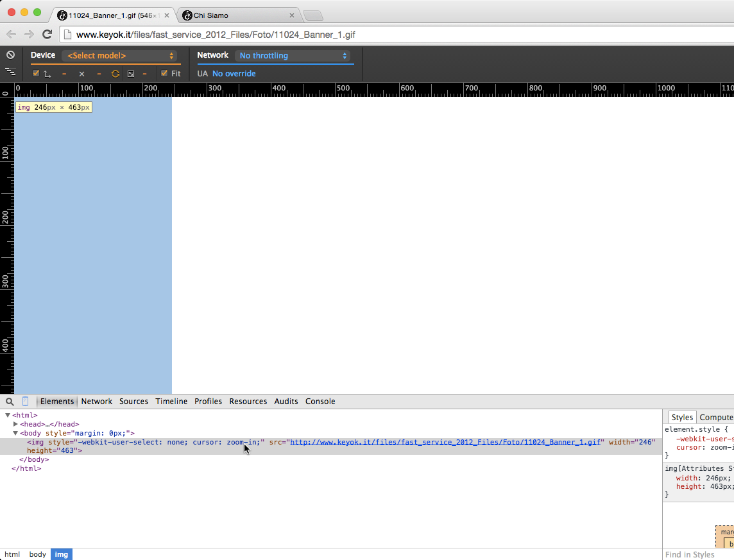Select the Styles sidebar tab
The width and height of the screenshot is (734, 560).
coord(682,418)
